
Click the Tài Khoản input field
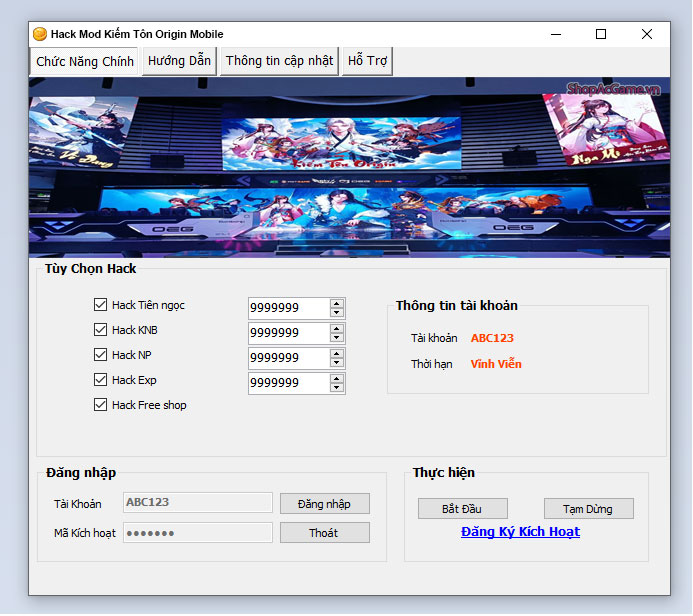[x=198, y=502]
